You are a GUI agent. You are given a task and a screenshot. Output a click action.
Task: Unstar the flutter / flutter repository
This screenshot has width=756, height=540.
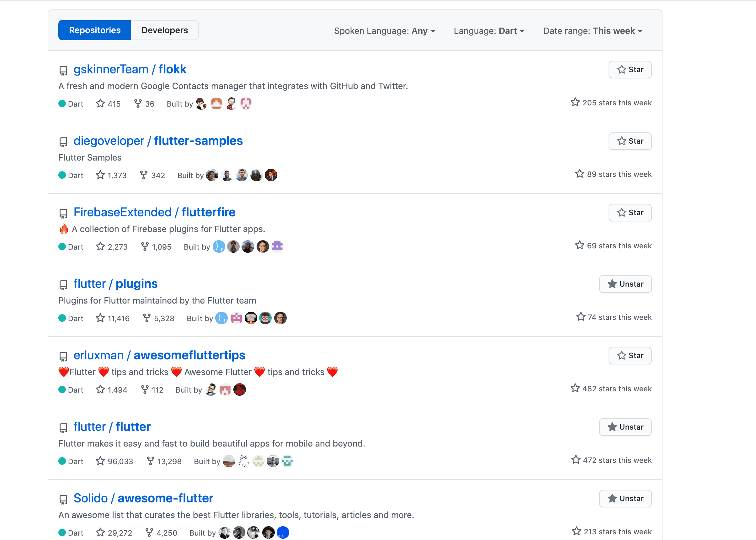click(625, 427)
